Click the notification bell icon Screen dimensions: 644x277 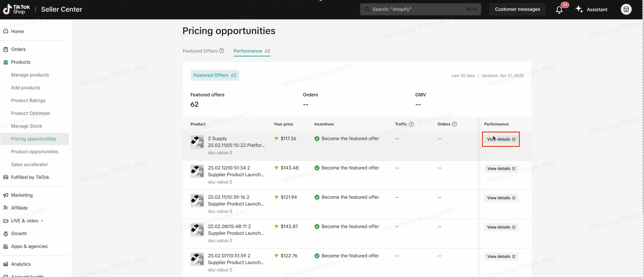click(x=559, y=9)
